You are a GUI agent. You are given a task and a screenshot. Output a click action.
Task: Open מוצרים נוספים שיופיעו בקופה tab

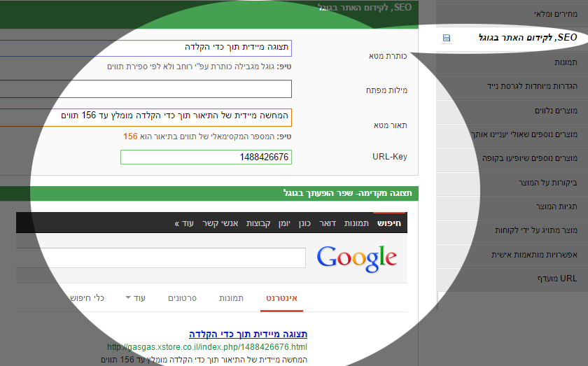coord(530,158)
